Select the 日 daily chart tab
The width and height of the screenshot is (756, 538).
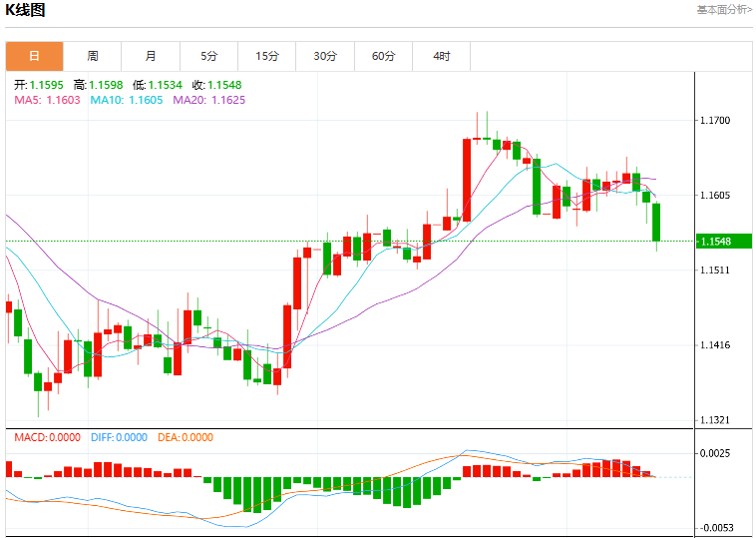[34, 56]
